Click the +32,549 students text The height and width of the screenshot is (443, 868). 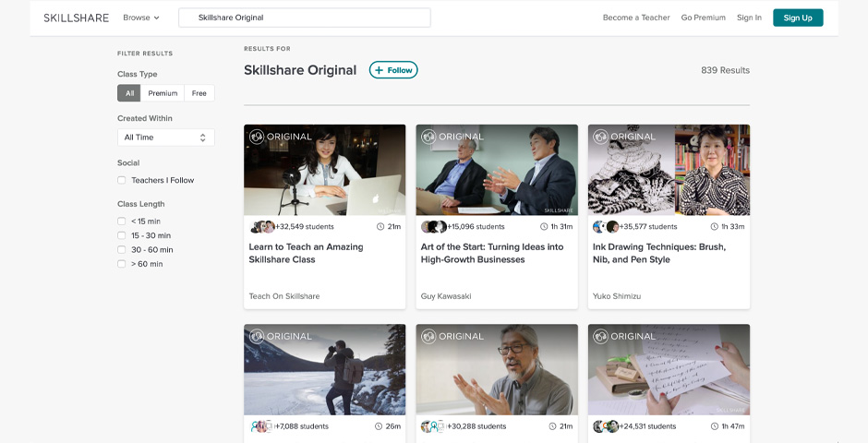[x=305, y=227]
